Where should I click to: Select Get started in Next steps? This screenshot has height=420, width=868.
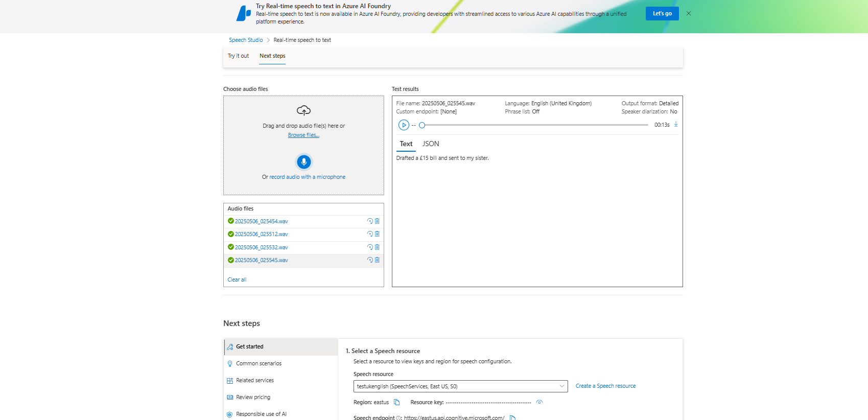click(281, 346)
